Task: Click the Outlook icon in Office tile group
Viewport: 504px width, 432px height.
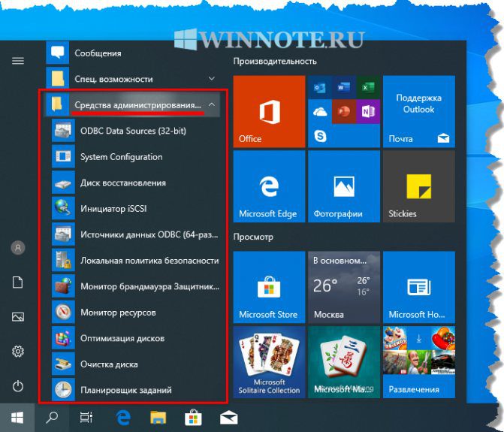Action: click(x=320, y=87)
